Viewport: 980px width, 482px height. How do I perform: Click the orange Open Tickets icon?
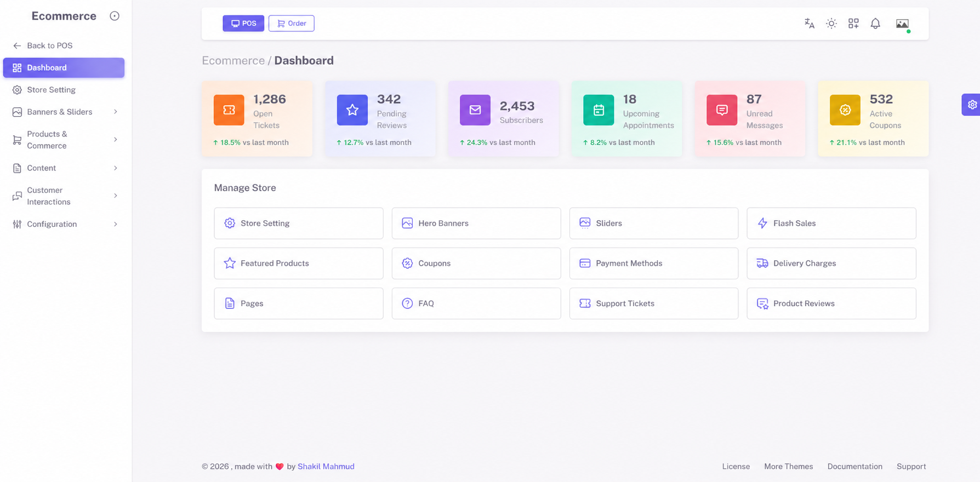(x=229, y=110)
